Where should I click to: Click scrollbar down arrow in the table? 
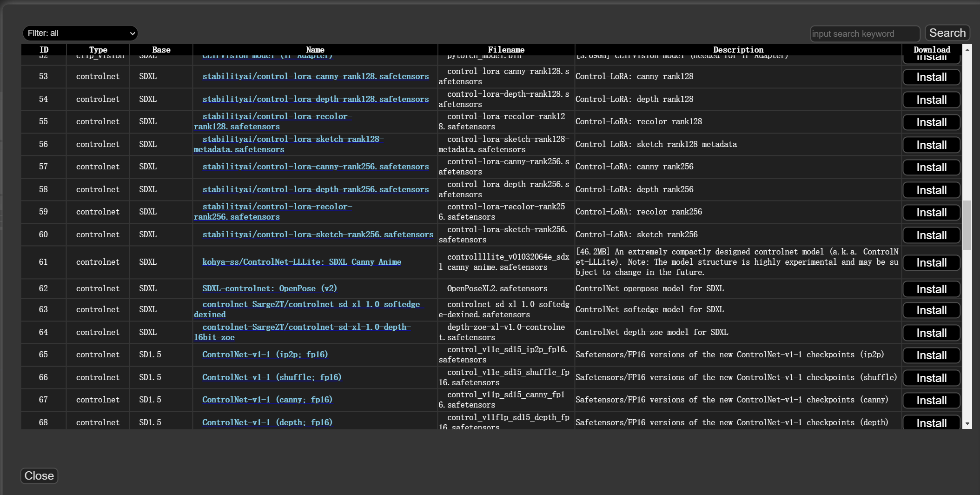[x=967, y=424]
